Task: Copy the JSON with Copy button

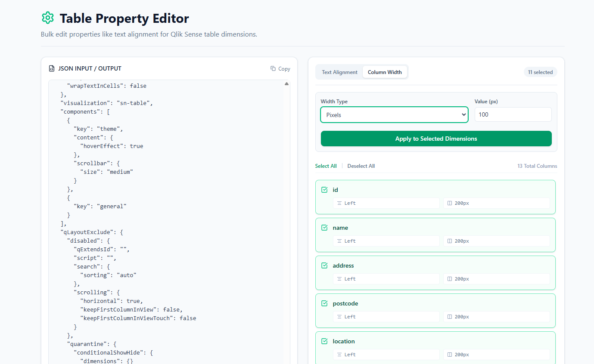Action: (x=280, y=69)
